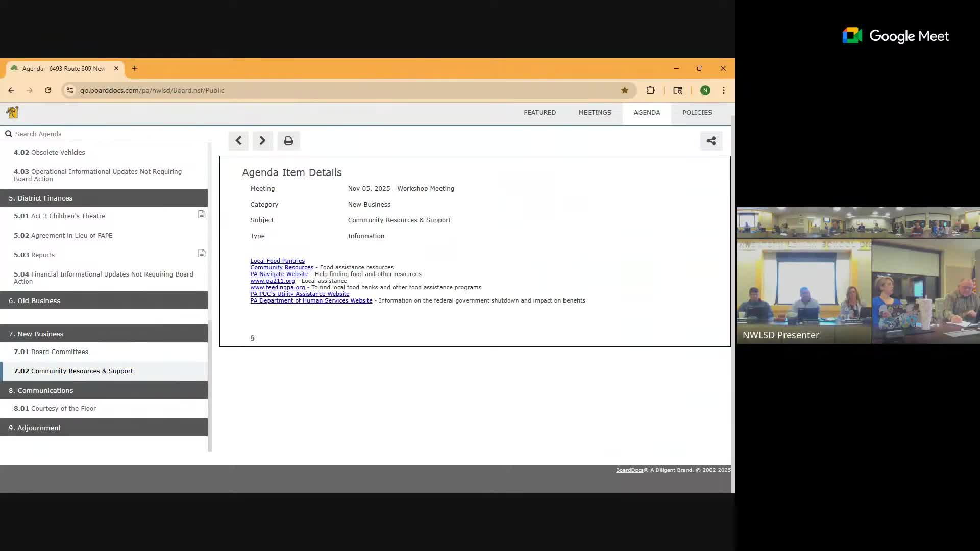Switch to the MEETINGS tab

(x=595, y=113)
